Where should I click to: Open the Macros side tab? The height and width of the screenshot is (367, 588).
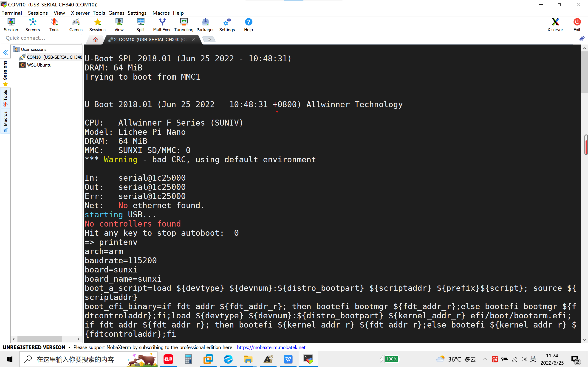tap(5, 122)
